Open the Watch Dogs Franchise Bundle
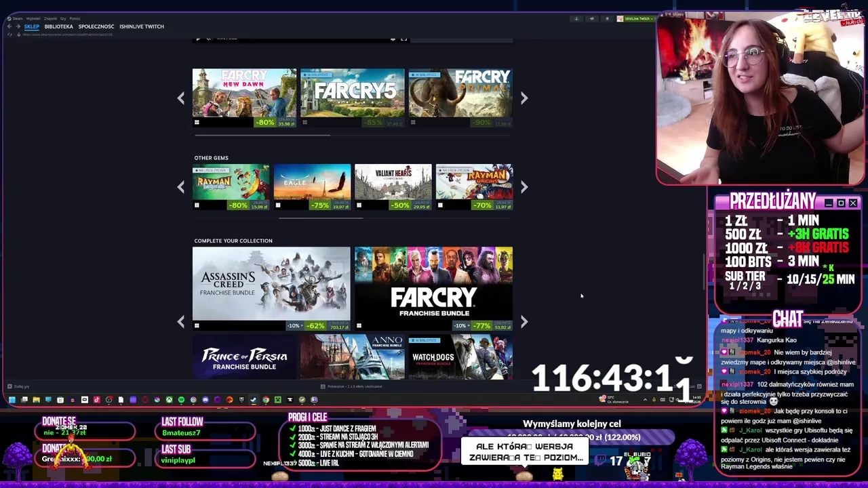 (x=460, y=357)
